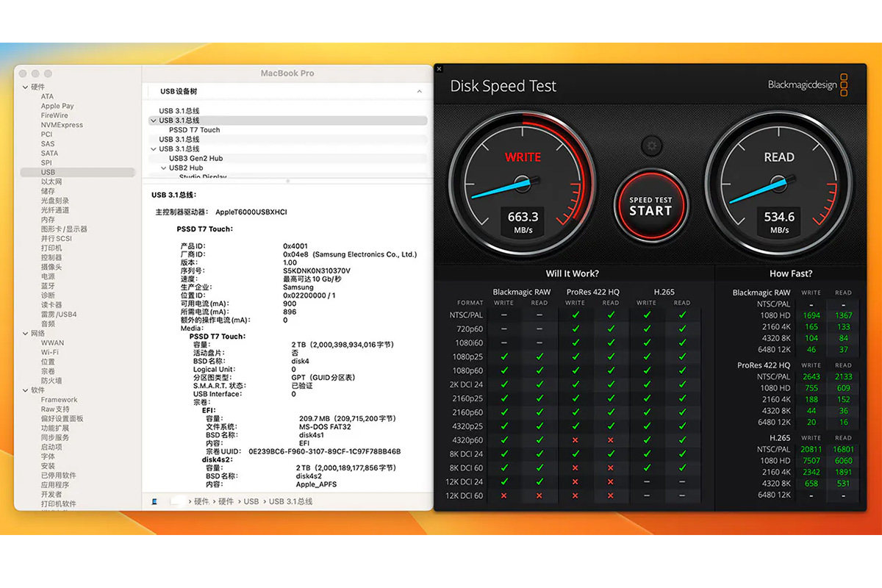The width and height of the screenshot is (882, 588).
Task: Click the AppleT6000USBXHCI controller driver value
Action: pyautogui.click(x=251, y=212)
